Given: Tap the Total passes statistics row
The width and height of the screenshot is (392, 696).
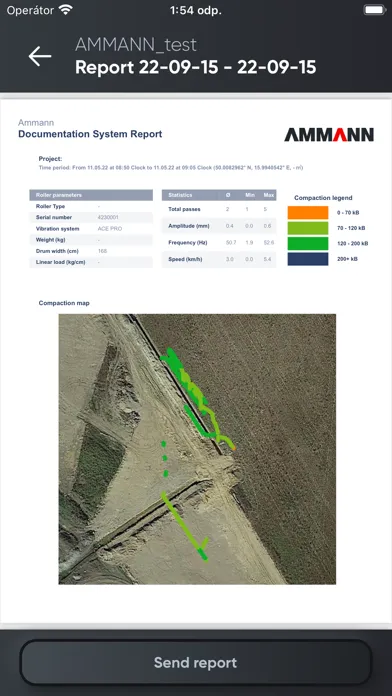Looking at the screenshot, I should [x=219, y=209].
